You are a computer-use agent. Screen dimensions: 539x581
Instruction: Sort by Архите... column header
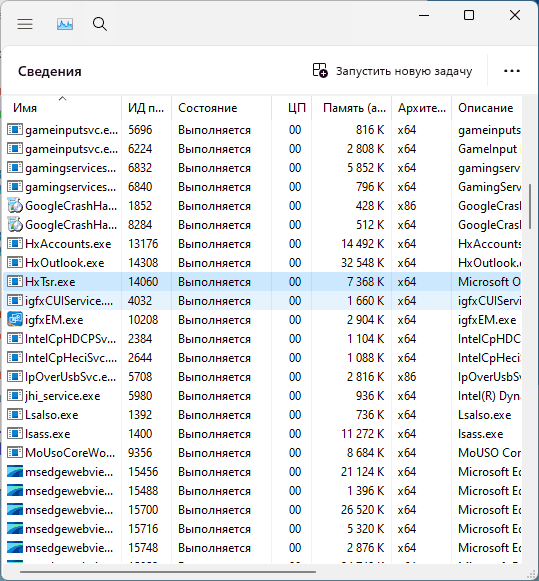coord(422,108)
